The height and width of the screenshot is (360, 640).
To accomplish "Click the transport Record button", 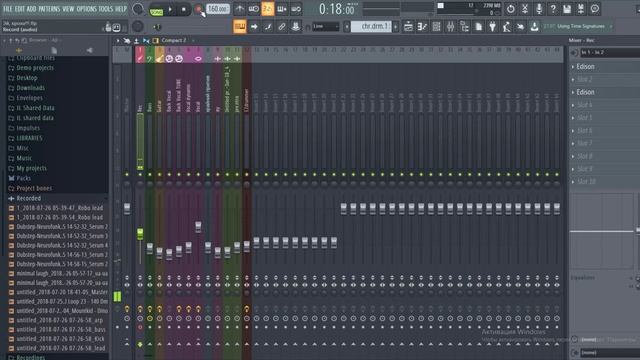I will 198,9.
